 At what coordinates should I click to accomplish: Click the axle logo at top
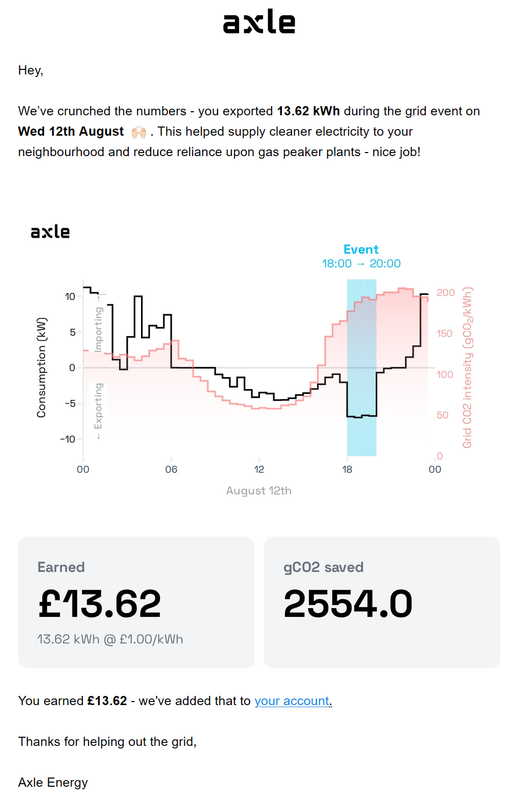coord(259,22)
